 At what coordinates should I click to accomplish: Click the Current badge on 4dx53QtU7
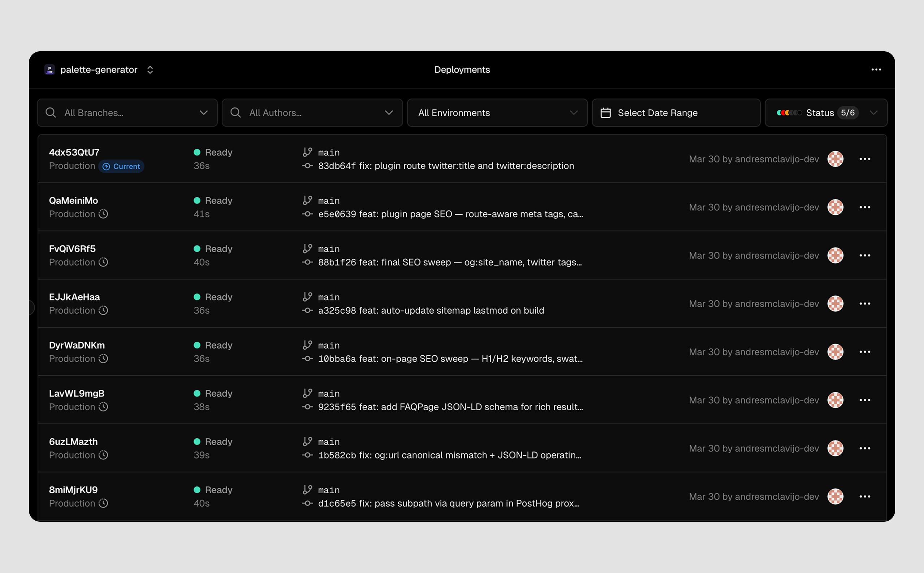[122, 166]
